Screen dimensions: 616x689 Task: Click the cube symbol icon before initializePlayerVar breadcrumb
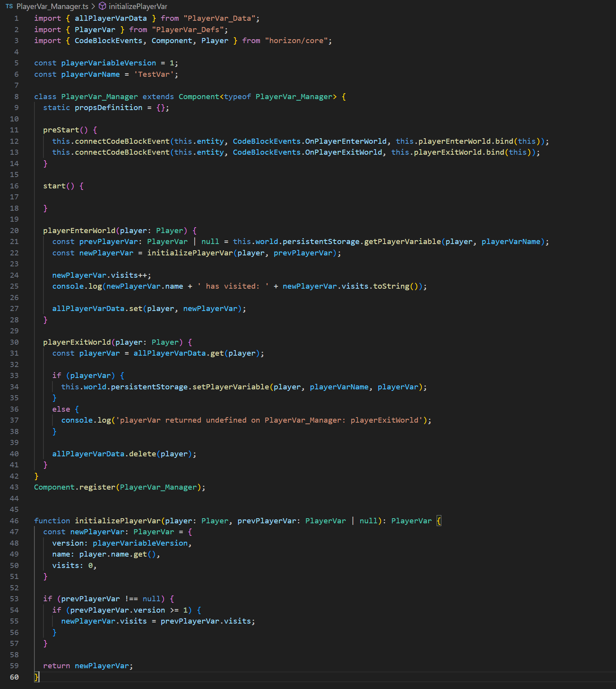point(102,6)
